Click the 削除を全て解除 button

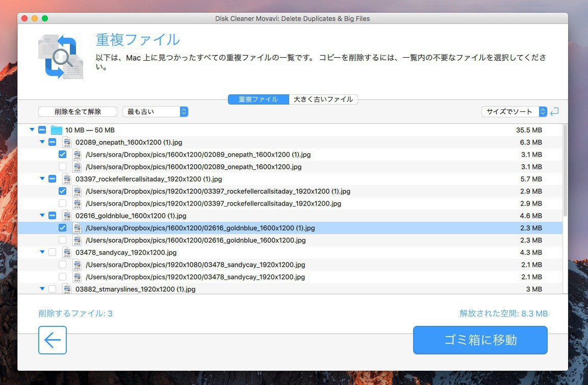click(78, 112)
